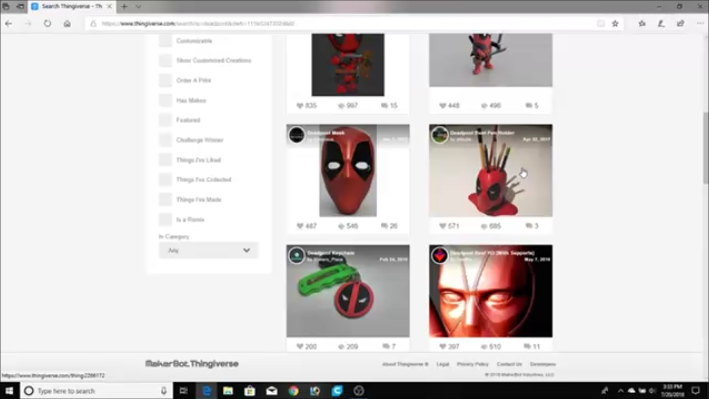Tick Things I've Made checkbox
This screenshot has height=399, width=709.
165,200
